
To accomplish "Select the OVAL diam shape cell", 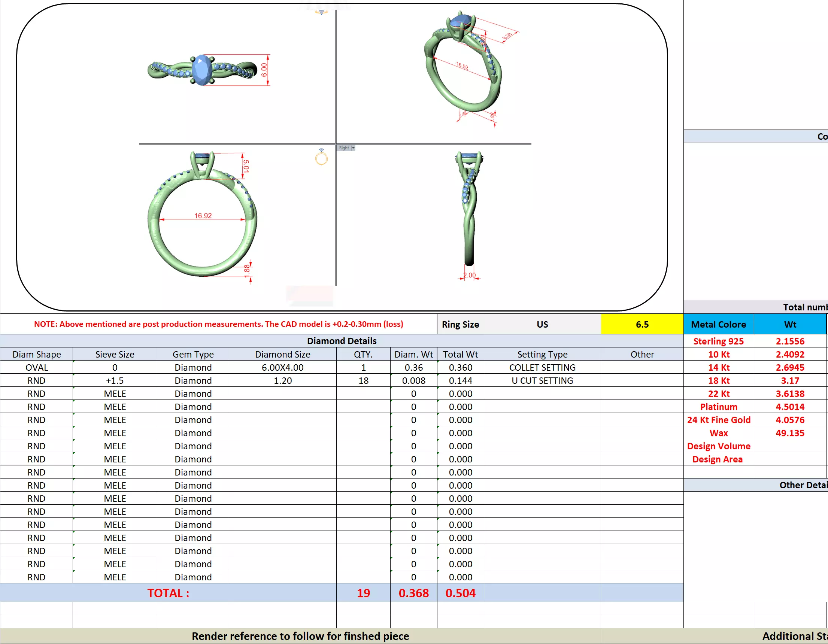I will coord(36,367).
